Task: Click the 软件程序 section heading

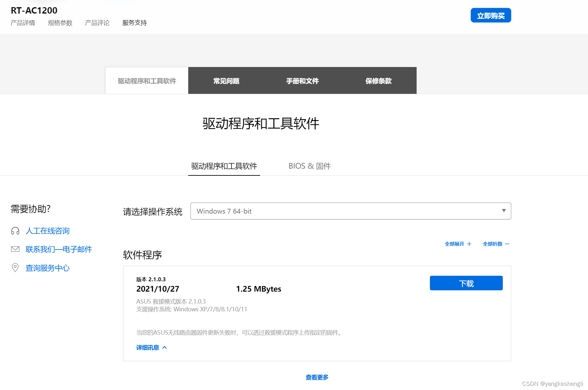Action: point(143,255)
